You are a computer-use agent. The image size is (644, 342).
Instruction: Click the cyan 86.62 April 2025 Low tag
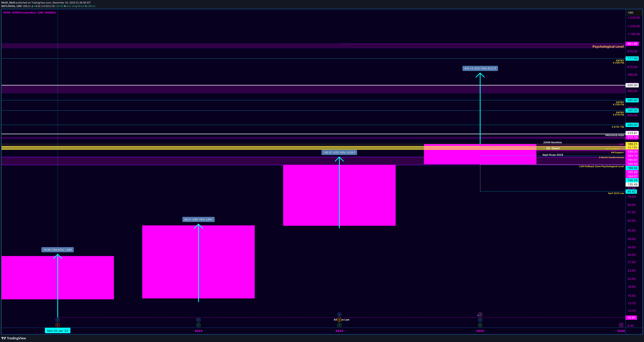(631, 192)
